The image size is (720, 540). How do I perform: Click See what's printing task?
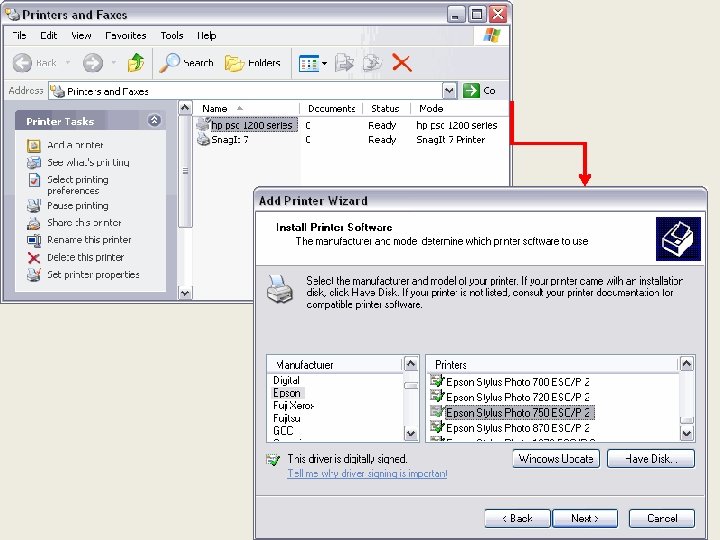88,162
